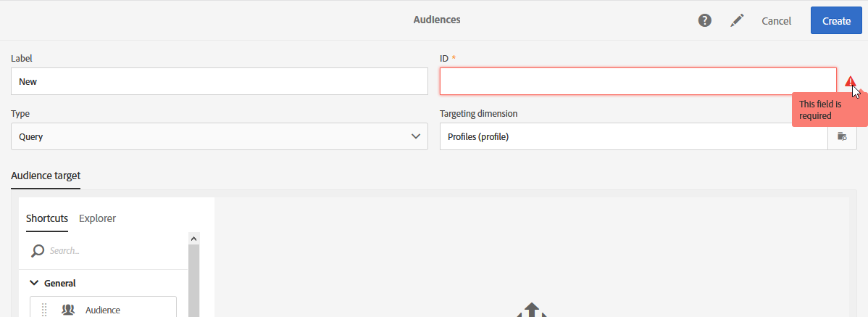The height and width of the screenshot is (317, 868).
Task: Grab the Audience item drag handle
Action: click(43, 310)
